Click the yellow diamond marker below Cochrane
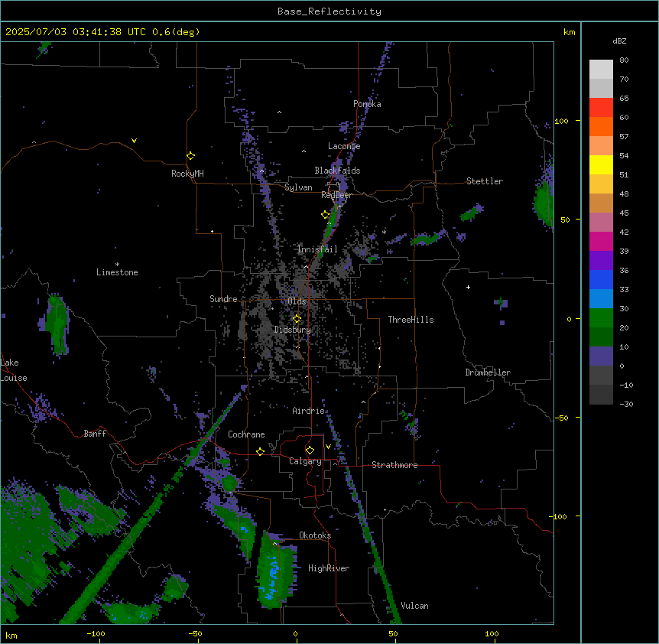Screen dimensions: 659x644 [260, 452]
